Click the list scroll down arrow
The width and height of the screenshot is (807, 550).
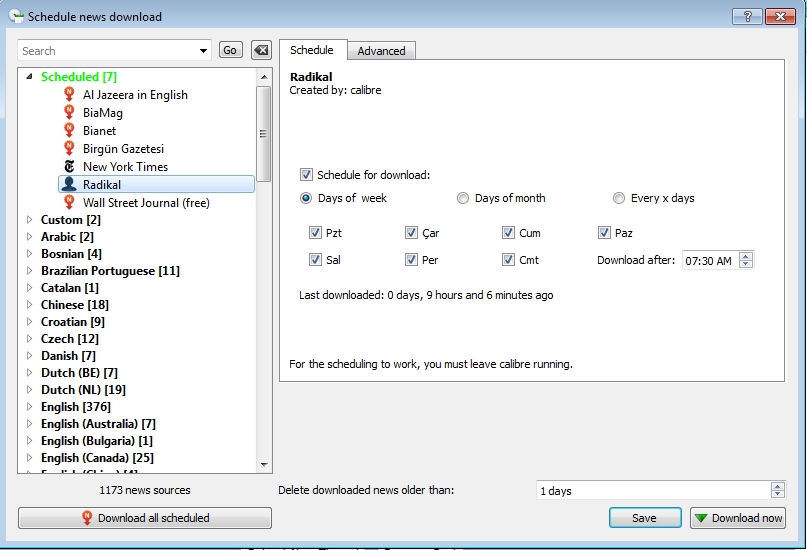point(264,465)
